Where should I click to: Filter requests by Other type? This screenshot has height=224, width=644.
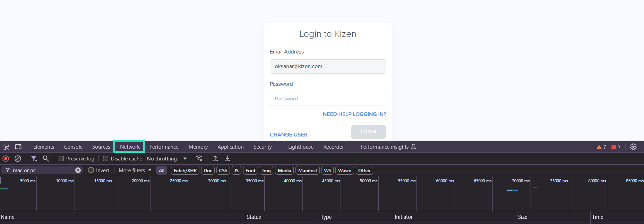(x=364, y=171)
